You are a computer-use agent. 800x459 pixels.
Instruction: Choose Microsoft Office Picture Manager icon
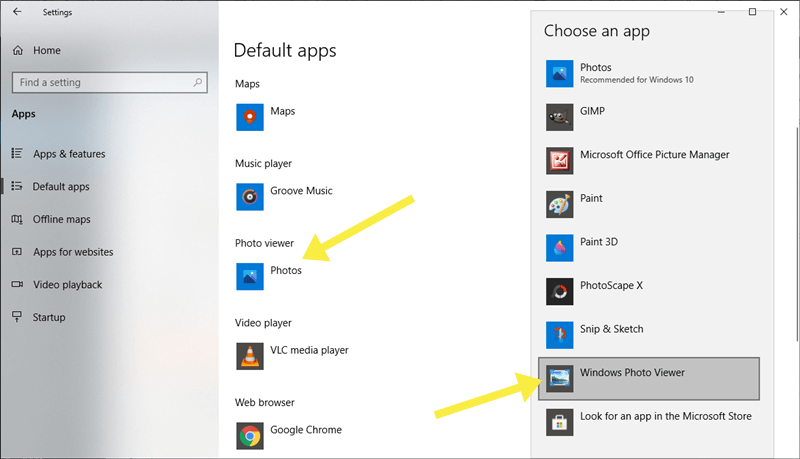click(560, 161)
